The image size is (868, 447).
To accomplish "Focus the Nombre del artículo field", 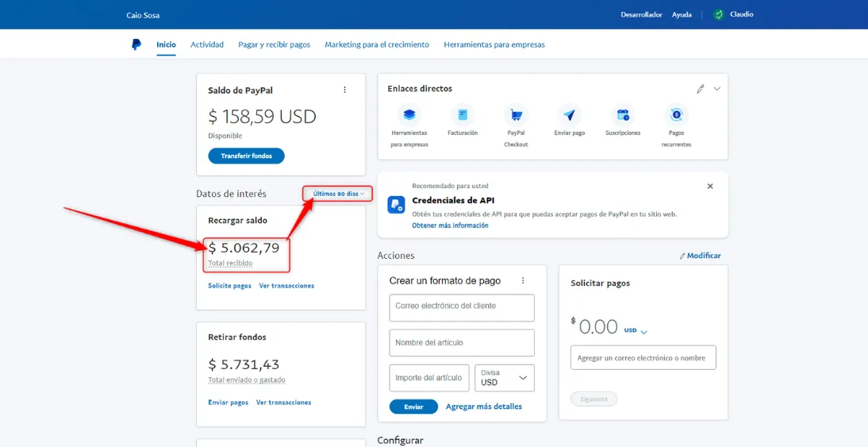I will [462, 343].
